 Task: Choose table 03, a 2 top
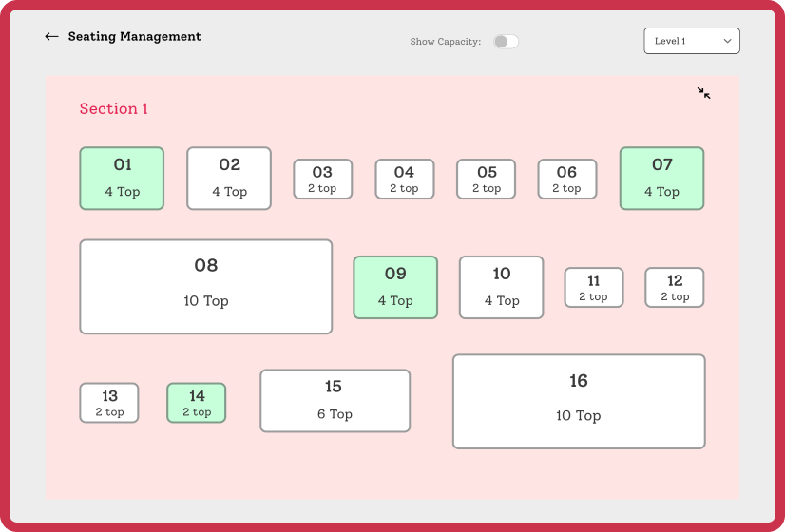pos(322,180)
